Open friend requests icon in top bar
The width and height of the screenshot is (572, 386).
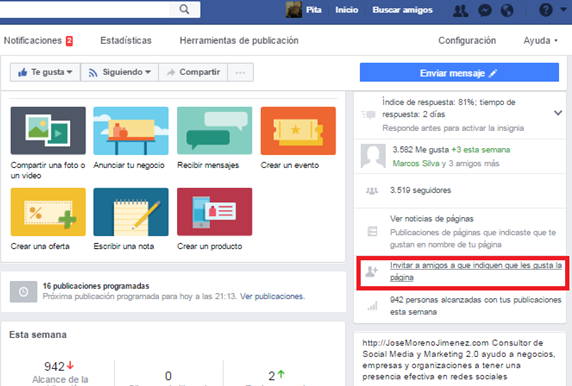tap(460, 11)
